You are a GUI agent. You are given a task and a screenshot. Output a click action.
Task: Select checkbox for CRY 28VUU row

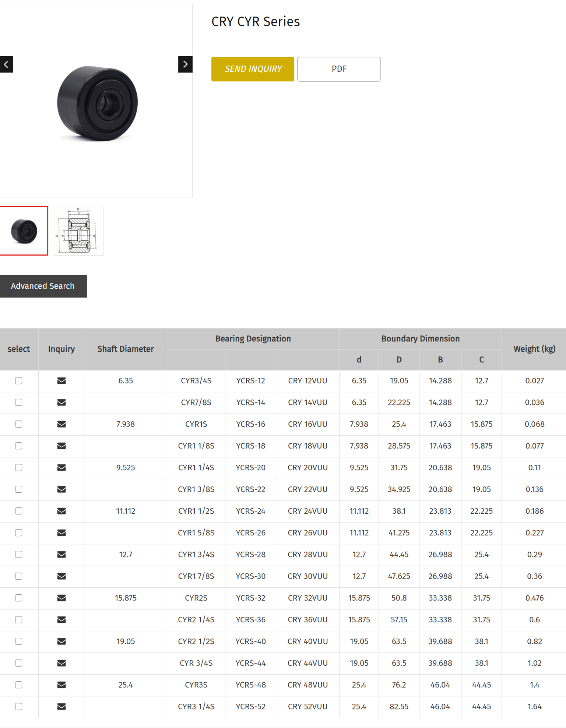point(19,555)
